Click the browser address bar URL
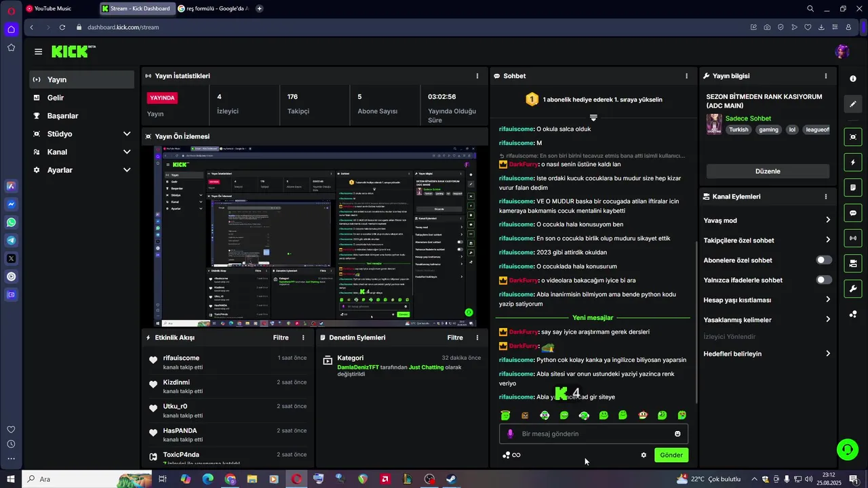This screenshot has width=868, height=488. click(123, 27)
